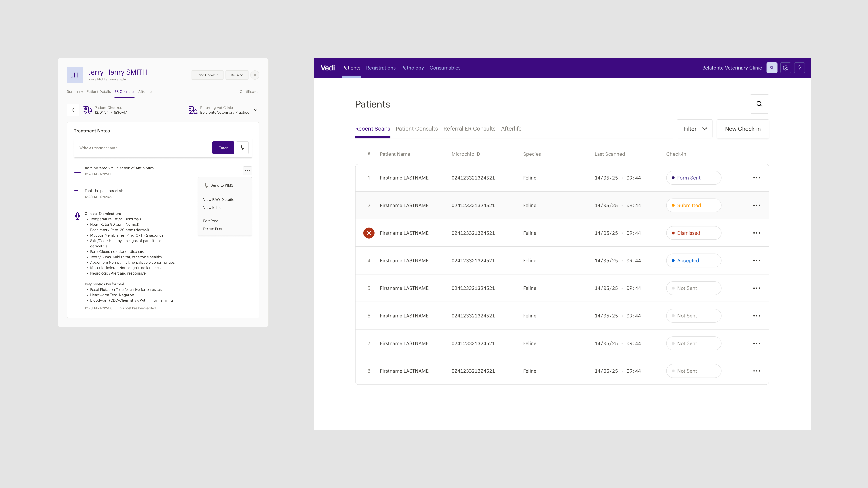The width and height of the screenshot is (868, 488).
Task: Open settings gear in top bar
Action: (785, 68)
